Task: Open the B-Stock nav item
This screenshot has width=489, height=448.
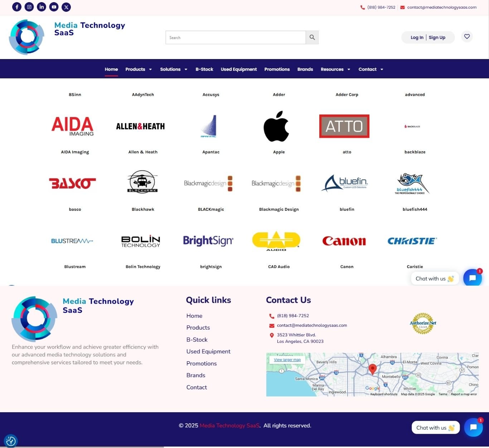Action: click(204, 69)
